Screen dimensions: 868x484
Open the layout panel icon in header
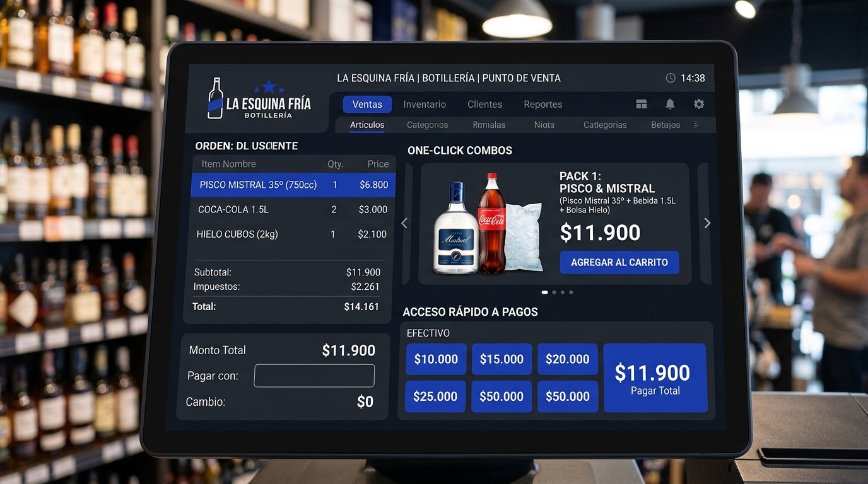point(642,105)
